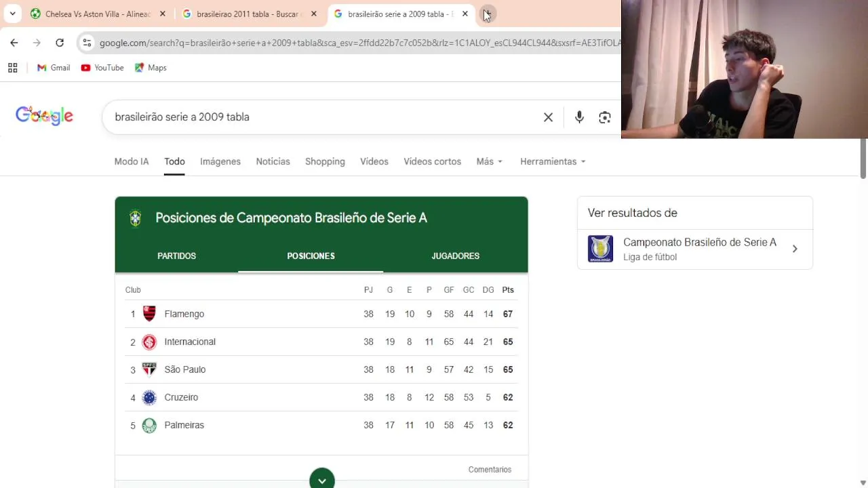Click the webcam video overlay

(745, 69)
